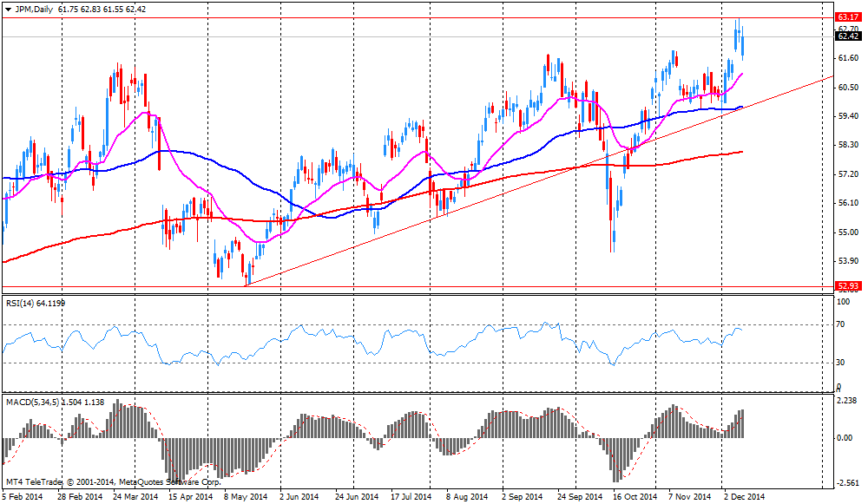Click the MACD -2.561 scale label

(846, 484)
